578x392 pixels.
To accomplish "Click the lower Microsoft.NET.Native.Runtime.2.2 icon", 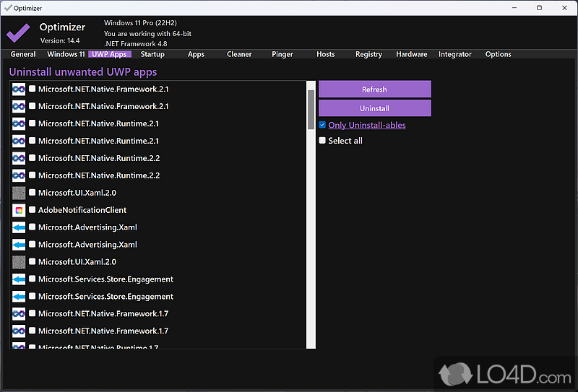I will point(19,175).
